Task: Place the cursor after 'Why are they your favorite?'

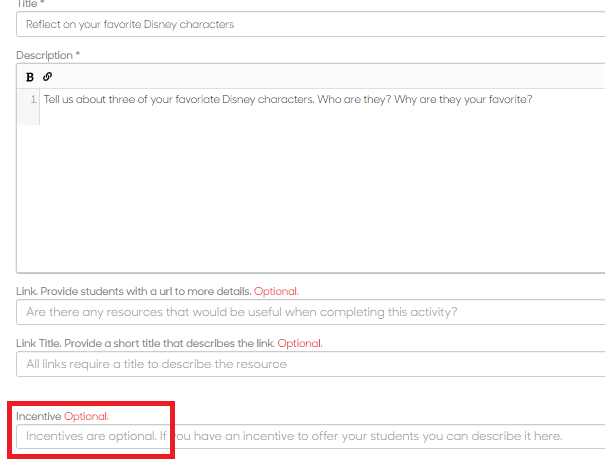Action: point(532,100)
